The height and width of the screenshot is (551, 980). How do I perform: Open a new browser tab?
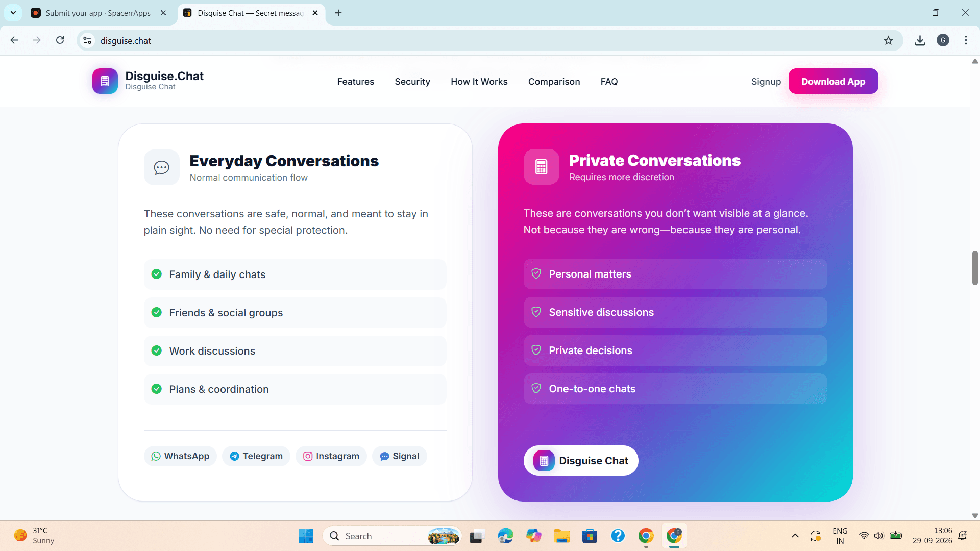[x=338, y=13]
